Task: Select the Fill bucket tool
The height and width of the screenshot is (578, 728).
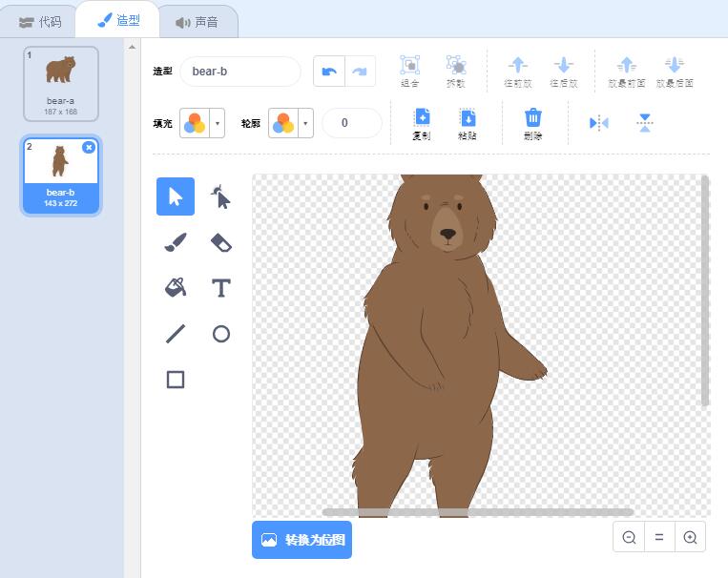Action: tap(176, 288)
